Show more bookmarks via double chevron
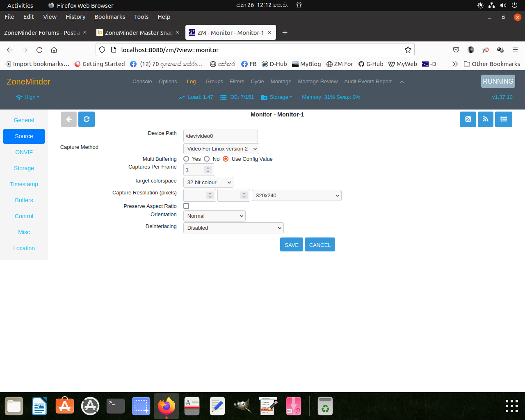This screenshot has width=525, height=420. click(x=455, y=64)
